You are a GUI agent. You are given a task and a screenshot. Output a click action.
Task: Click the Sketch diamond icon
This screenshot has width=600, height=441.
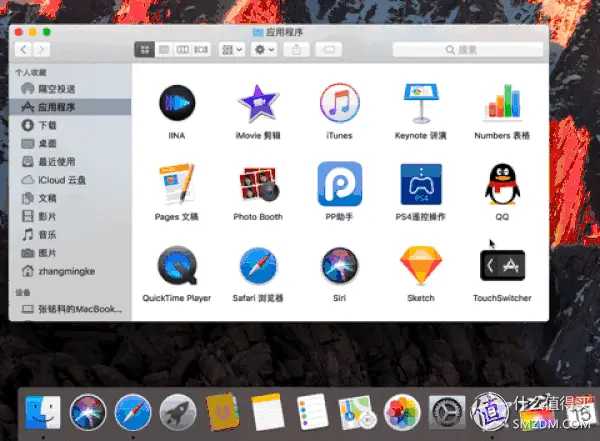[421, 266]
